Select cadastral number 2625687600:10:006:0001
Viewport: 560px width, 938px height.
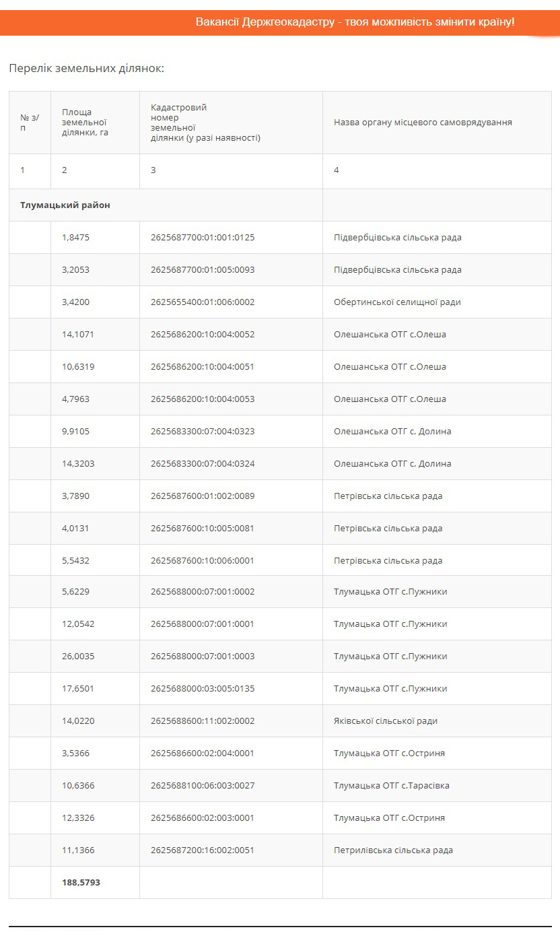(x=203, y=561)
